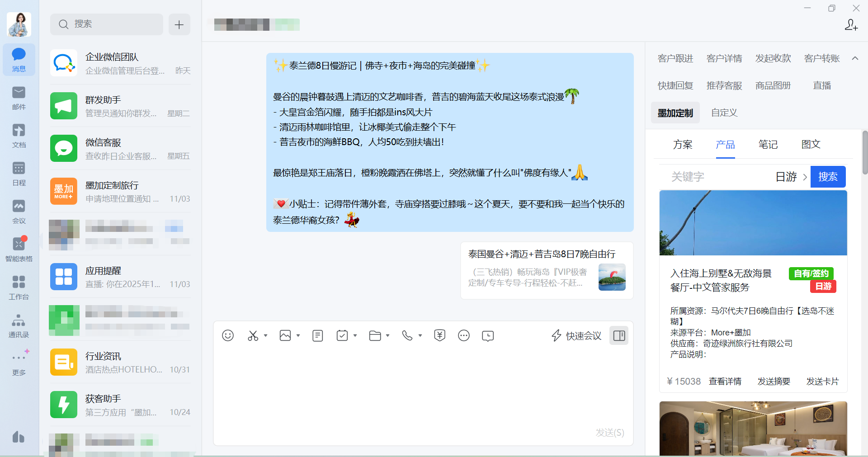Open Smart Sheets in the left sidebar

[x=19, y=250]
